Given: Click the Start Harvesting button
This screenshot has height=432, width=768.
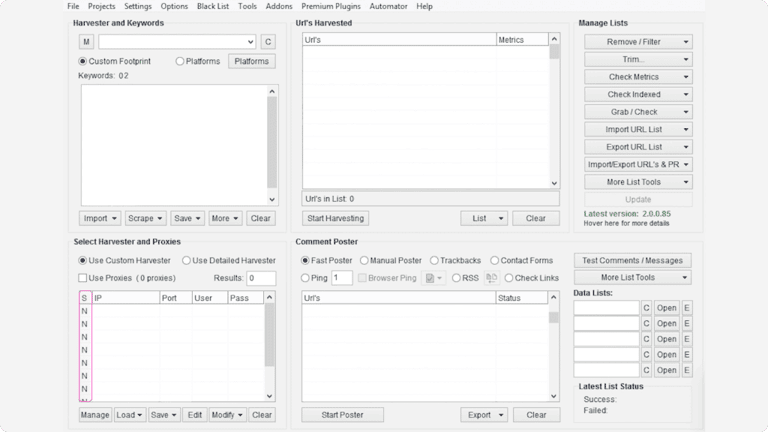Looking at the screenshot, I should 336,218.
